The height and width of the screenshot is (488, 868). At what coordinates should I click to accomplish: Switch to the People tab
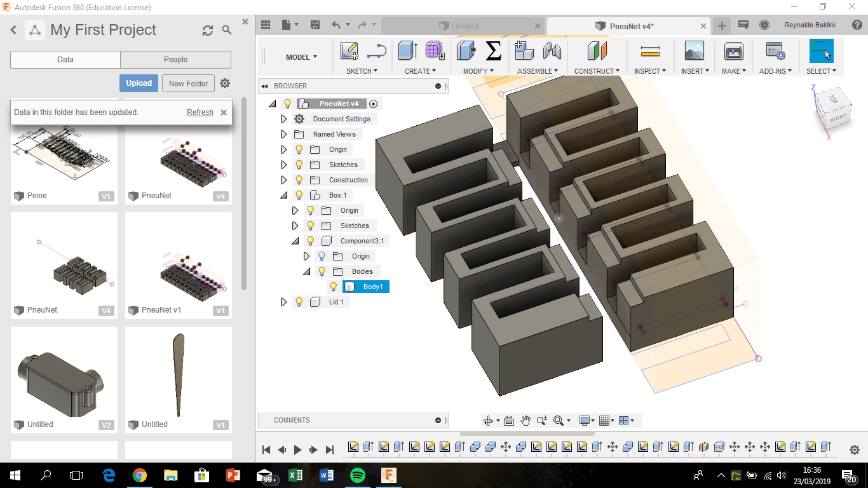tap(175, 60)
